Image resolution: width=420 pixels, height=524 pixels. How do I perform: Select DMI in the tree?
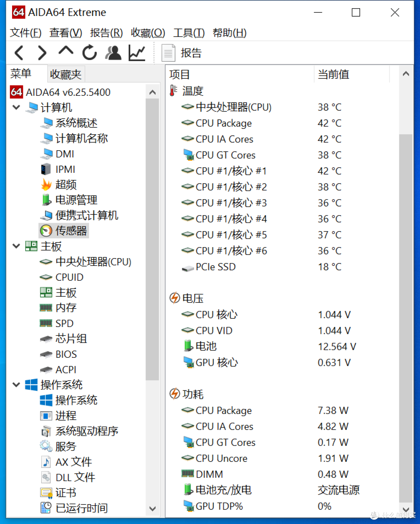pyautogui.click(x=65, y=154)
